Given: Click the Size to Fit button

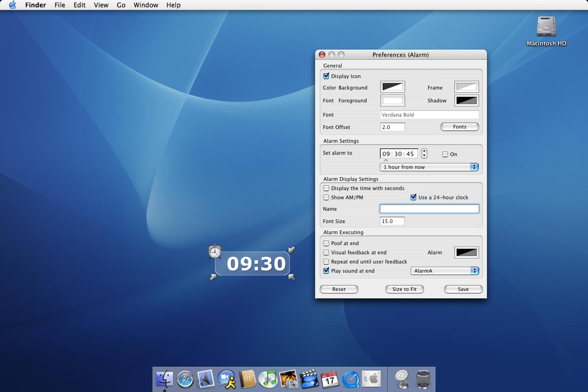Looking at the screenshot, I should pos(404,289).
